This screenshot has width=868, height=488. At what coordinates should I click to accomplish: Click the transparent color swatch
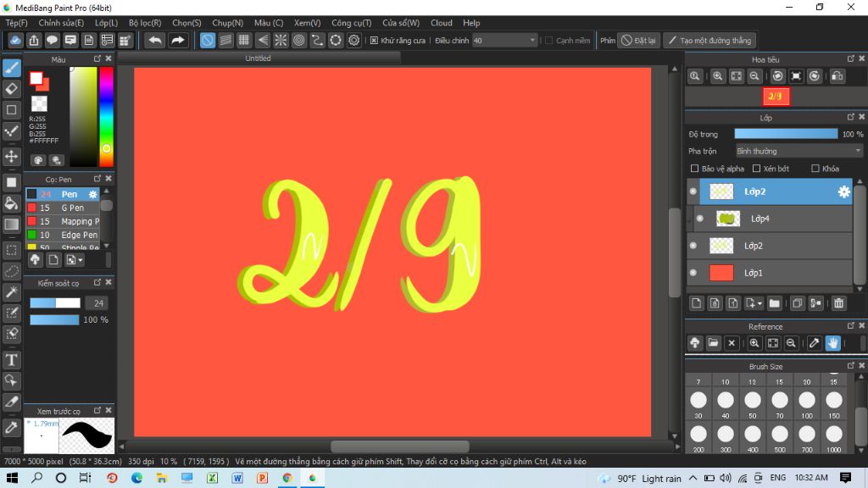coord(39,103)
